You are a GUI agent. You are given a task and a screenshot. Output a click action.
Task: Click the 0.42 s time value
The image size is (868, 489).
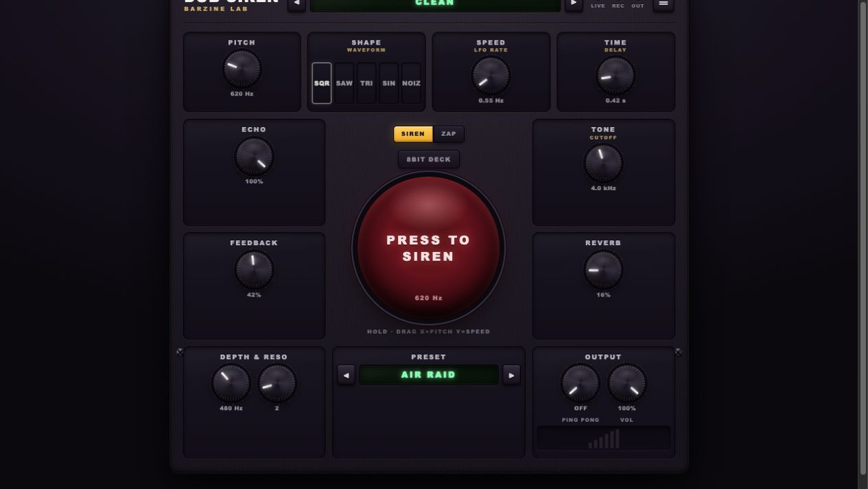click(615, 101)
